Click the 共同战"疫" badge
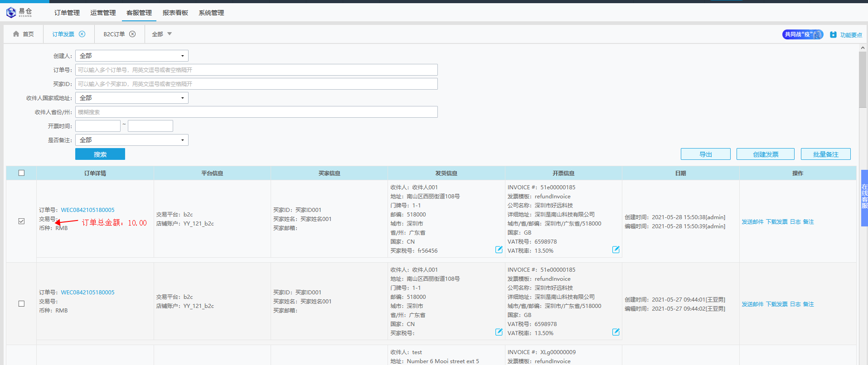 click(x=803, y=34)
